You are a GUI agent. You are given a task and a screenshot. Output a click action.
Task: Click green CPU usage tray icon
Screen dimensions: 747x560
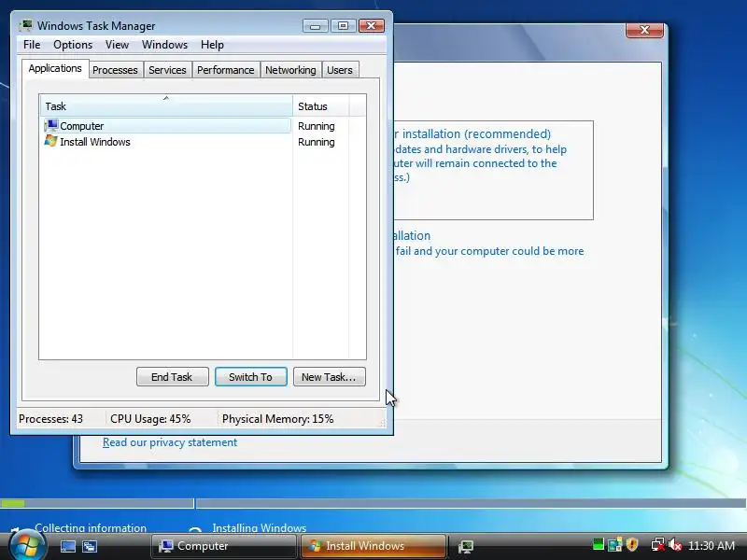(599, 544)
